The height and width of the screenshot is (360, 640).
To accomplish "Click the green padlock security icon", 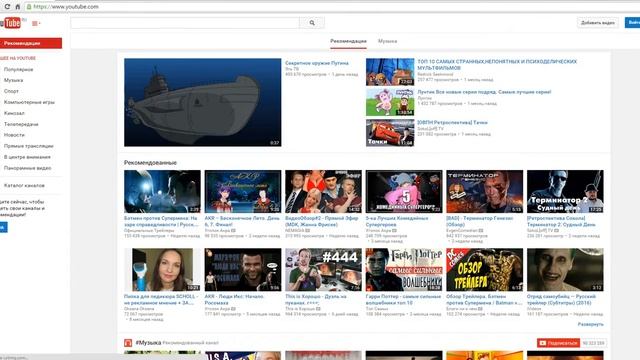I will click(29, 7).
